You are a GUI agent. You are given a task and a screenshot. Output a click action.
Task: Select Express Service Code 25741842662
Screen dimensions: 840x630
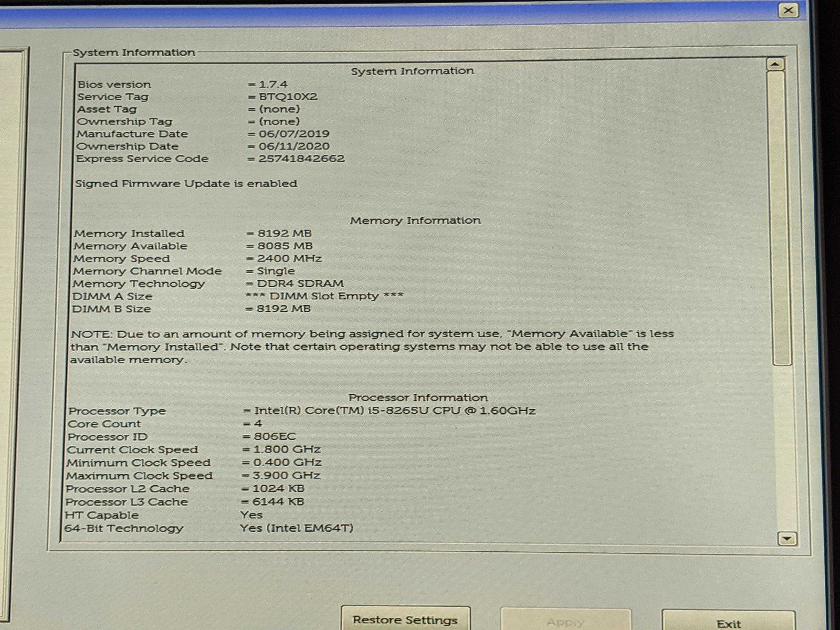[x=301, y=159]
